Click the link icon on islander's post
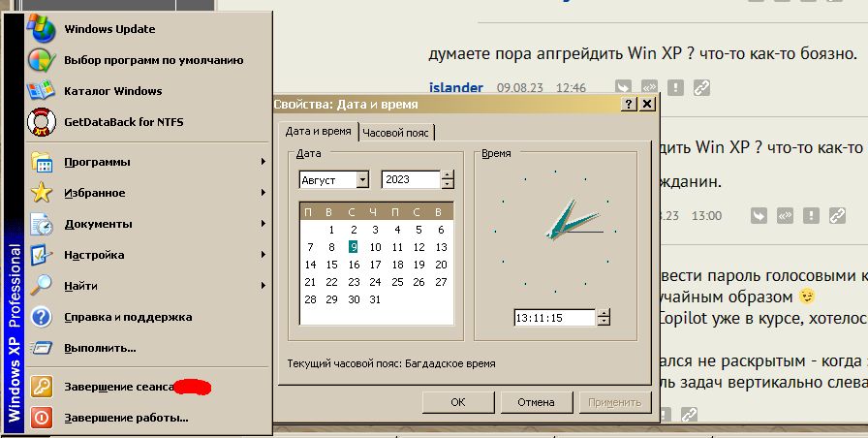 coord(700,87)
